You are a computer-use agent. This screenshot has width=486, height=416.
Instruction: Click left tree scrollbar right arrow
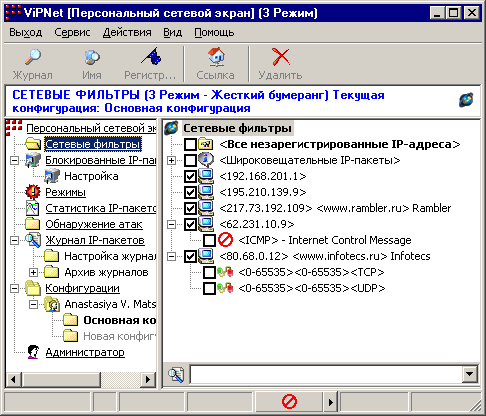tap(148, 379)
